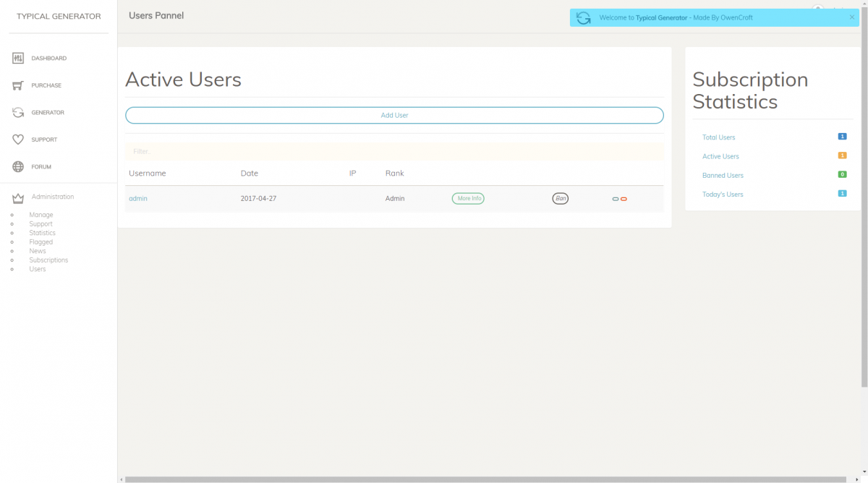
Task: Click the Support heart icon
Action: [18, 140]
